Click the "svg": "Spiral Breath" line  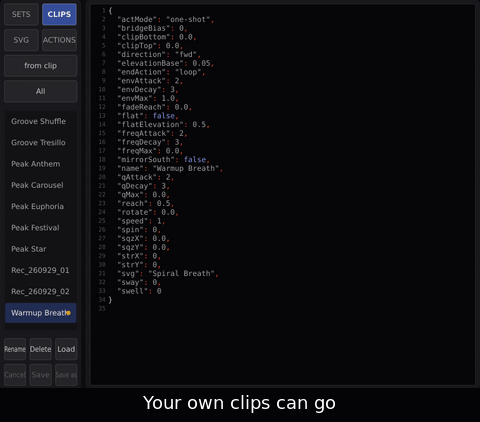coord(168,274)
